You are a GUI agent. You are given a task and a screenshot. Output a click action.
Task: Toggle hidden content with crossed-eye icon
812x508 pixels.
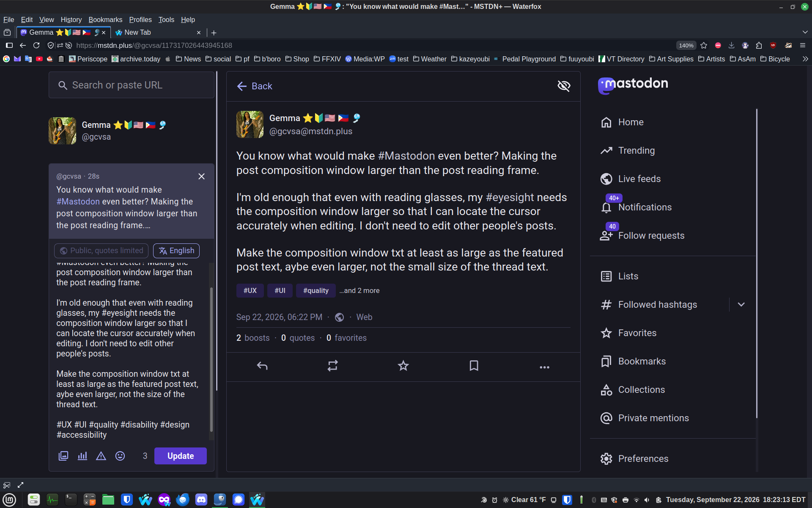click(564, 86)
